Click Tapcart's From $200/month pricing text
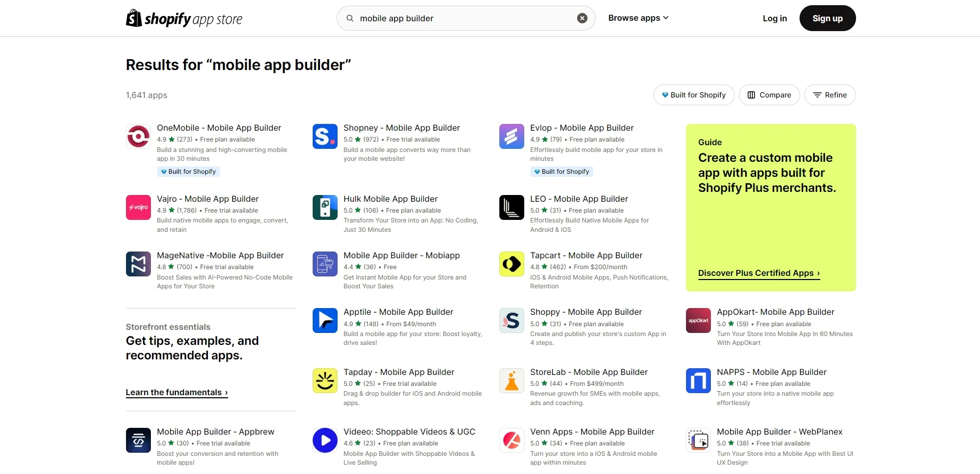980x474 pixels. click(600, 267)
